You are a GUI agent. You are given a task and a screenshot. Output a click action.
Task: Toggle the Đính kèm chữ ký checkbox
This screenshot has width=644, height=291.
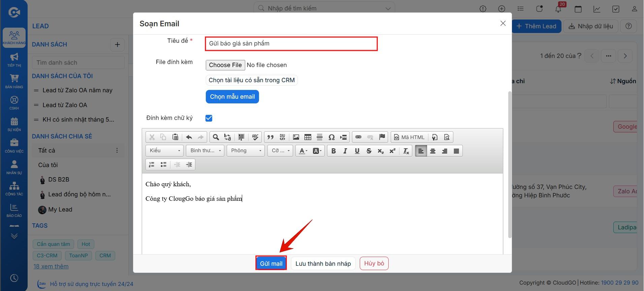(x=209, y=118)
